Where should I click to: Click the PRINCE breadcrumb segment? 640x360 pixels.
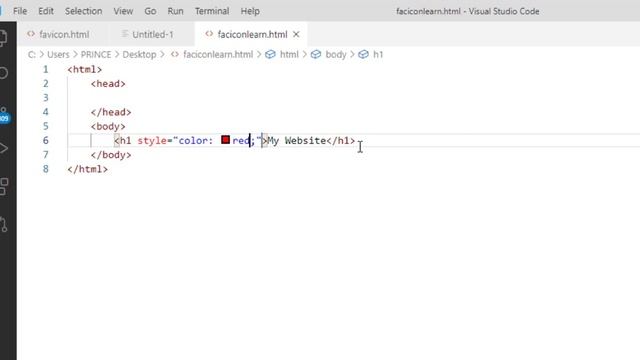pos(96,54)
